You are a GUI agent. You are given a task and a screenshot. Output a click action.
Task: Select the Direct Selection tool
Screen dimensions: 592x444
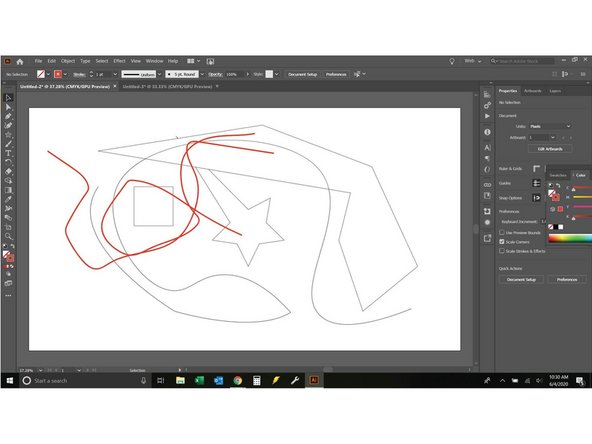pos(8,107)
